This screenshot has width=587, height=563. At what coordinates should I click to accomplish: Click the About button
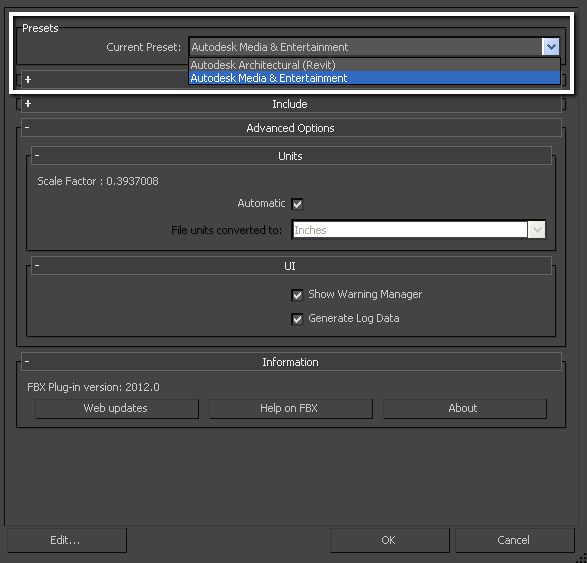click(x=465, y=408)
